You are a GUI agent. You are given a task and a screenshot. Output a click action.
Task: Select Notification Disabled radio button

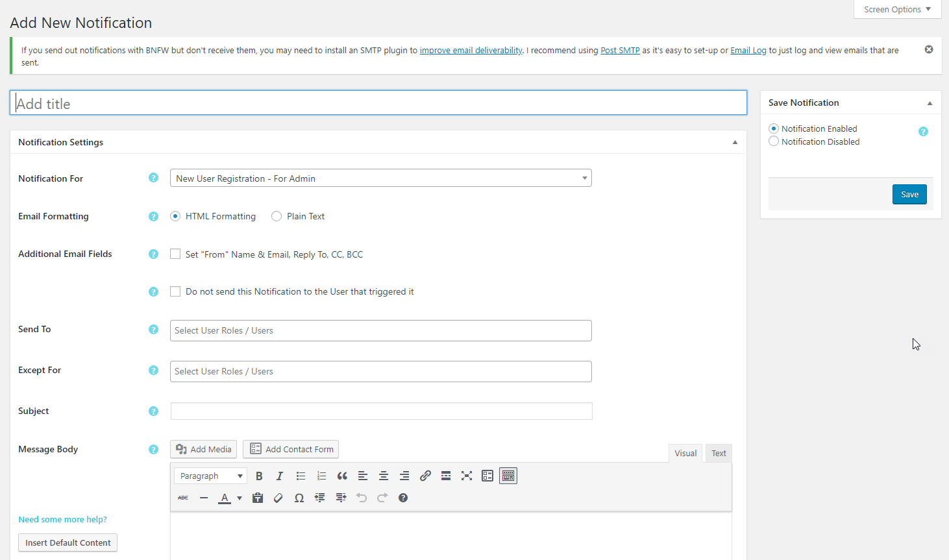coord(774,141)
